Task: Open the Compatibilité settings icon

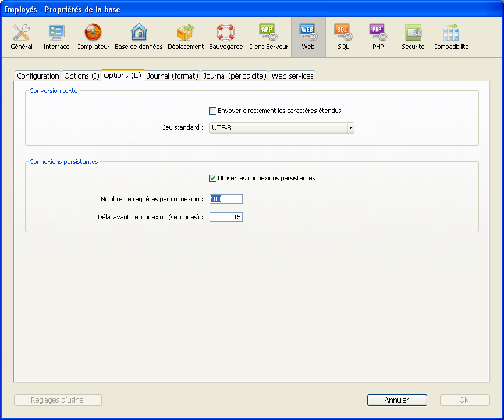Action: (x=450, y=37)
